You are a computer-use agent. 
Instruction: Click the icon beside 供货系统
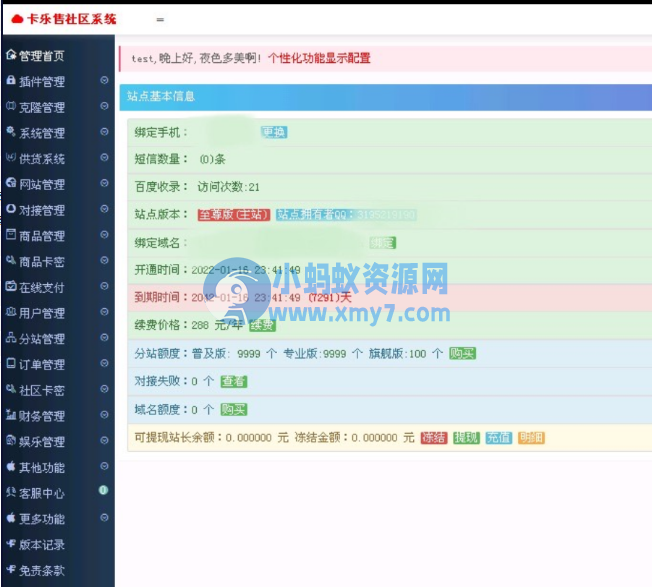11,158
